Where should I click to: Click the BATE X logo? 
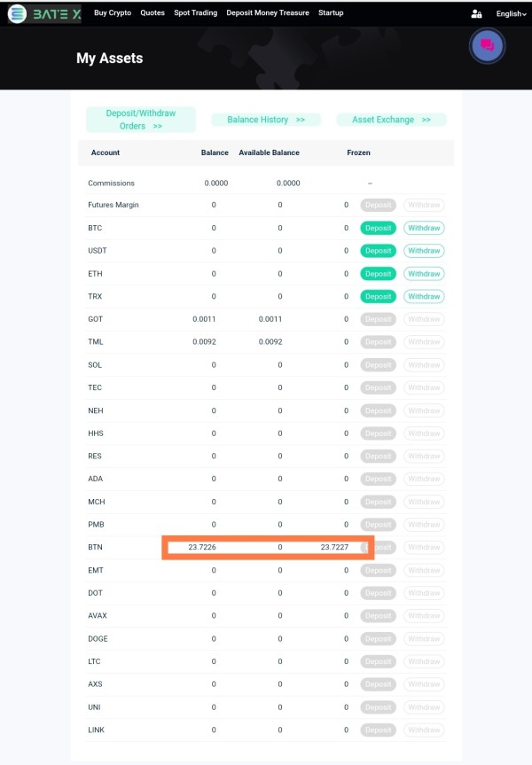click(44, 13)
